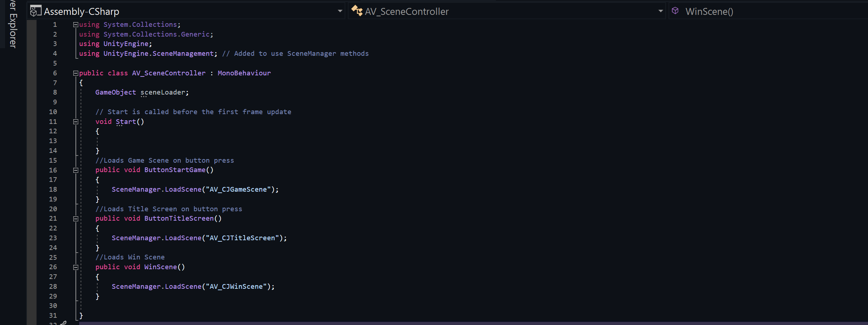Click the comment '//Loads Title Screen on button press'
The image size is (868, 325).
169,209
